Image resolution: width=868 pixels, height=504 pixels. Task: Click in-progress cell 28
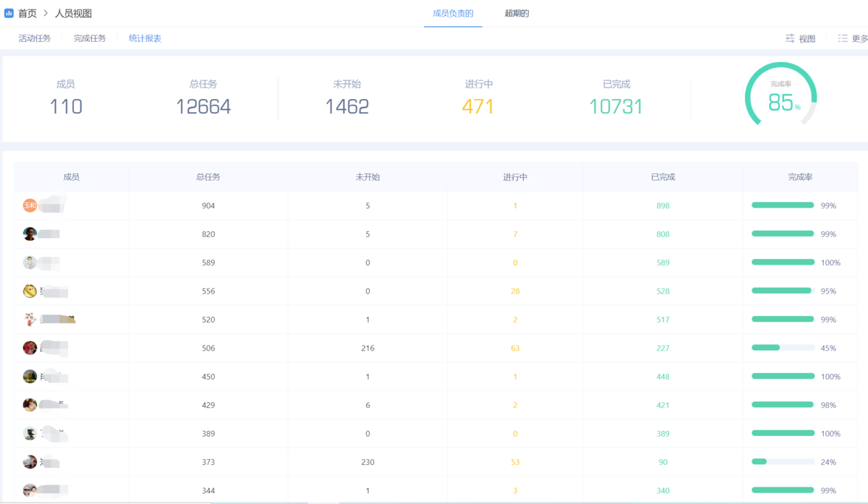tap(515, 291)
